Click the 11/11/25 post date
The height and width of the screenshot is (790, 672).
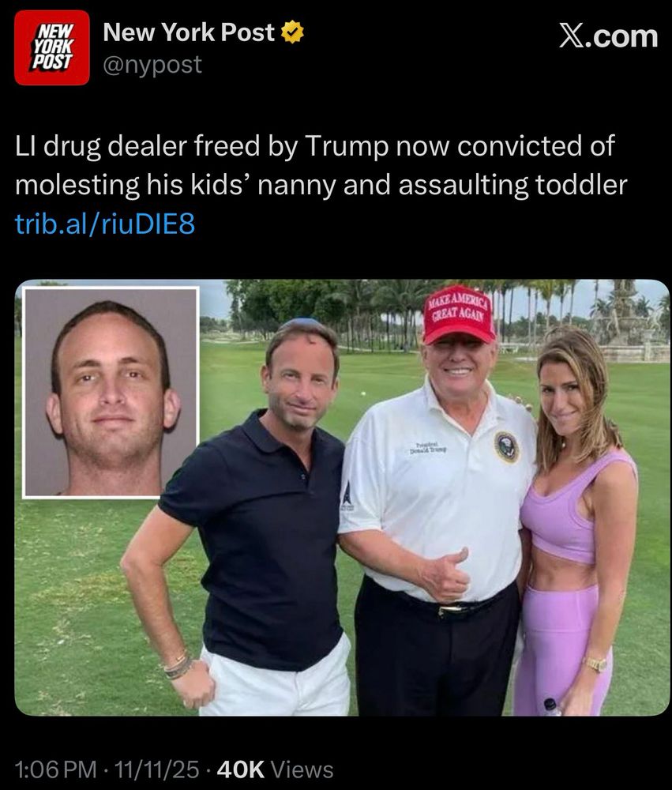click(x=156, y=769)
